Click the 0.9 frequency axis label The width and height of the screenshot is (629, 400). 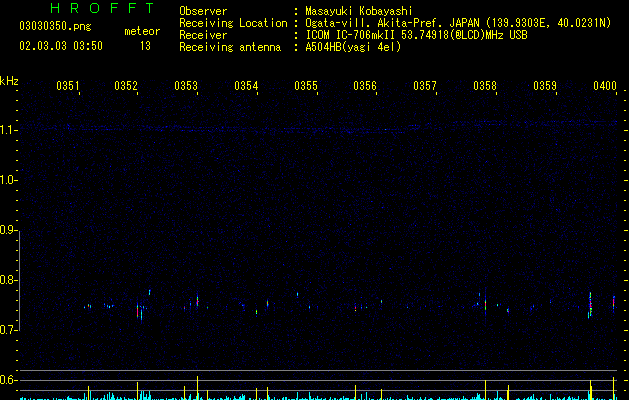pos(9,230)
